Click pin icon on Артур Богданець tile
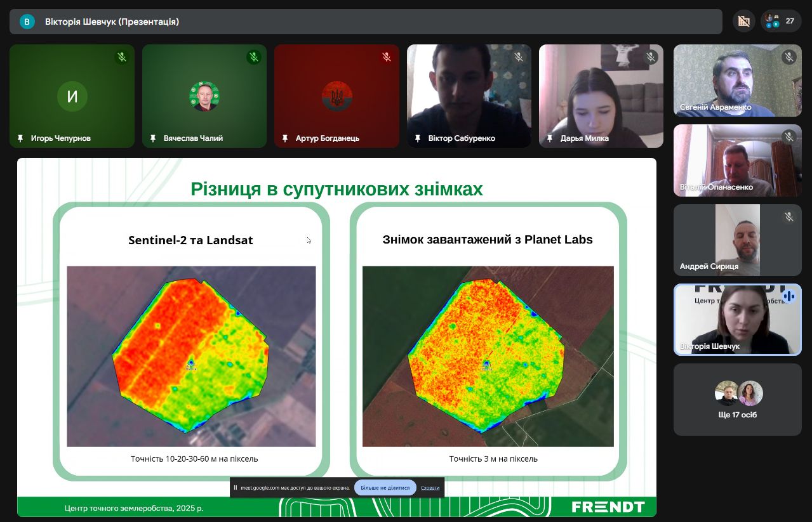Viewport: 812px width, 522px height. tap(285, 138)
